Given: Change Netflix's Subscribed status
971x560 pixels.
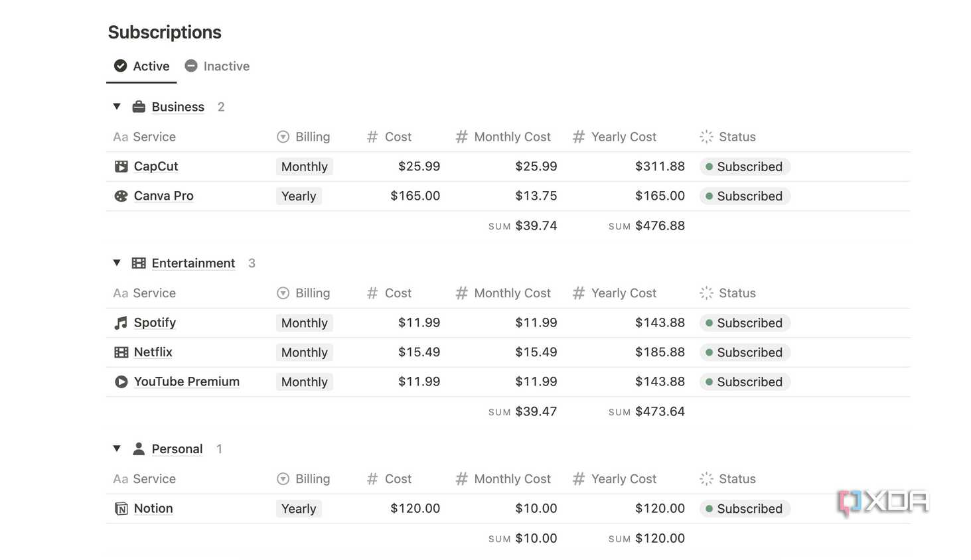Looking at the screenshot, I should point(744,352).
